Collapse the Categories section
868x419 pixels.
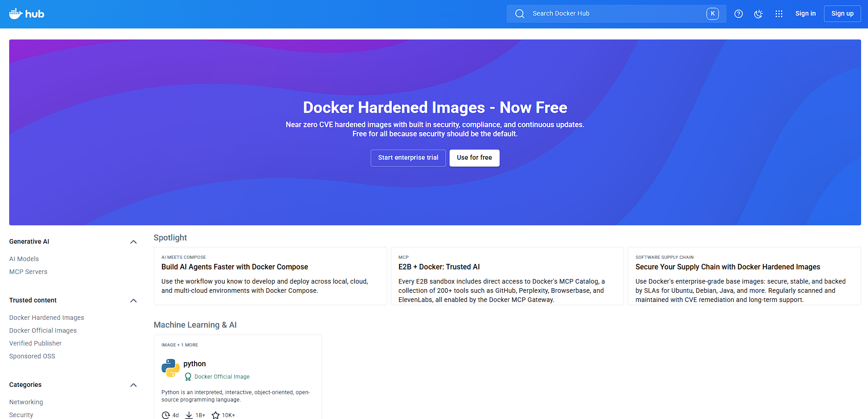click(134, 385)
